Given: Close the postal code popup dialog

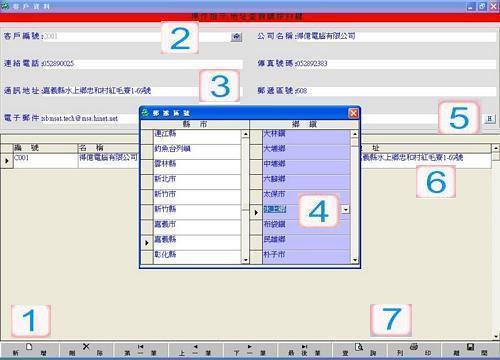Looking at the screenshot, I should pyautogui.click(x=354, y=113).
